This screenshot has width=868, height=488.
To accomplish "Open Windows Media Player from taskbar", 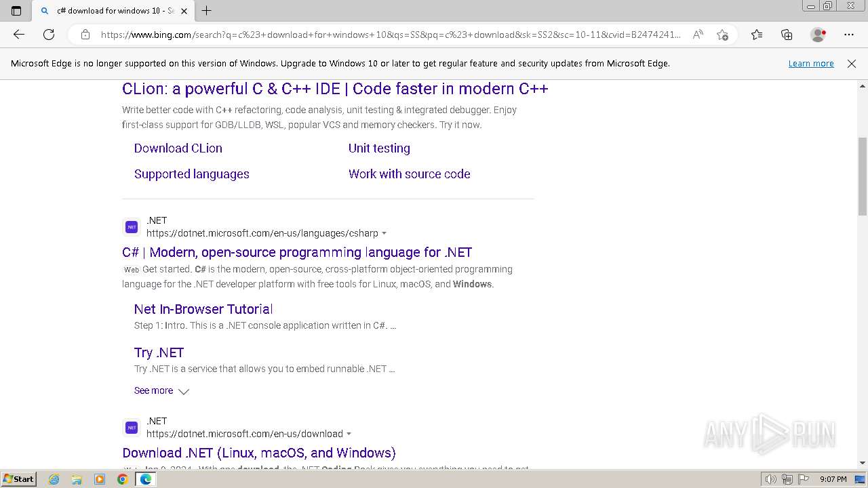I will (x=100, y=479).
